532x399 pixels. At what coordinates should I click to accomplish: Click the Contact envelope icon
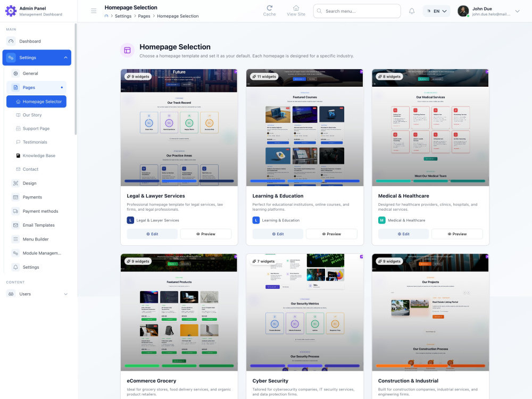tap(18, 169)
